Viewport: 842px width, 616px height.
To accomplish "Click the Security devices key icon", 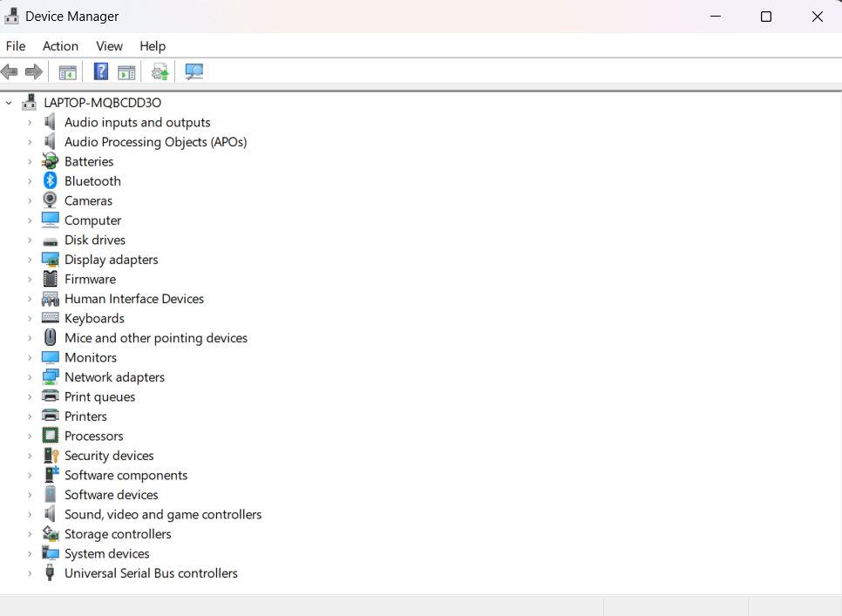I will [x=51, y=456].
